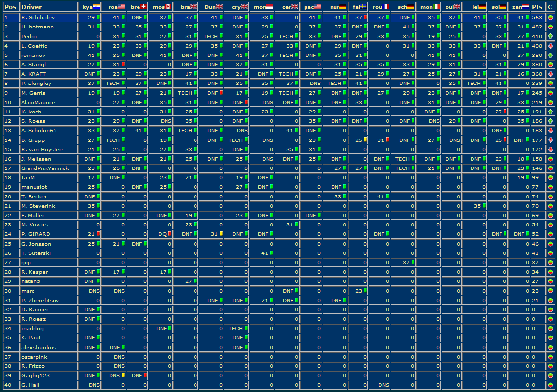Image resolution: width=557 pixels, height=392 pixels.
Task: Click the Pos column header
Action: coord(10,7)
